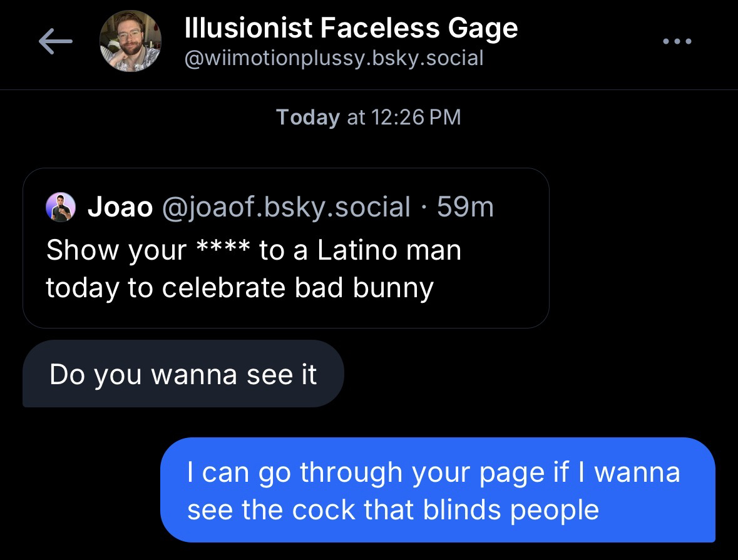The image size is (738, 560).
Task: Open Joao's name in the quoted post
Action: pos(120,207)
